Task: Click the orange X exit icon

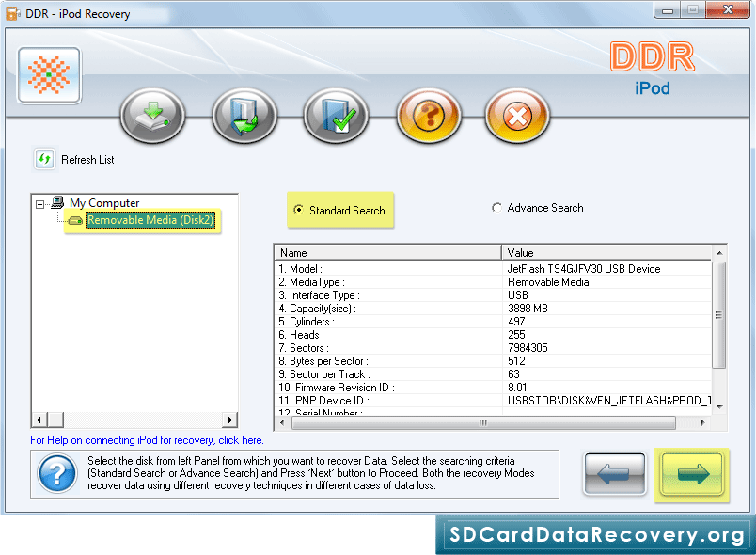Action: point(517,116)
